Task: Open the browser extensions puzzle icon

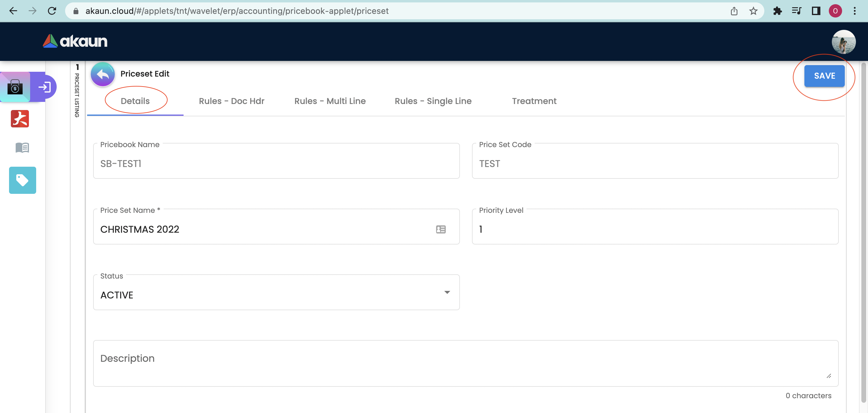Action: 777,11
